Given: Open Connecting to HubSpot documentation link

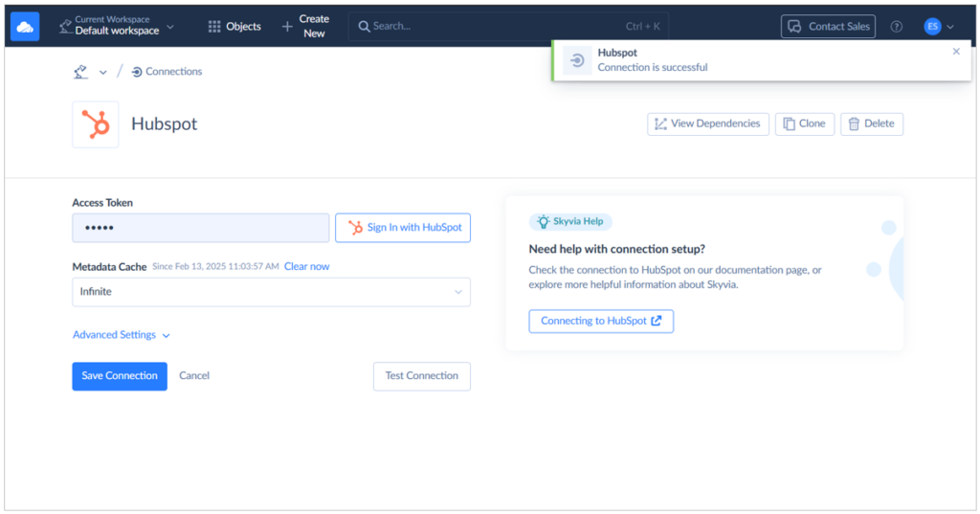Looking at the screenshot, I should (601, 321).
